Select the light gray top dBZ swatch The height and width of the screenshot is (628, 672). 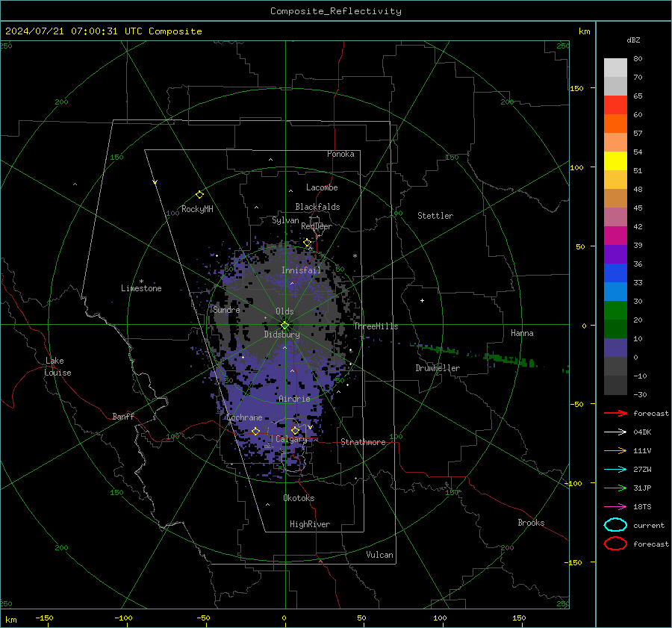(x=615, y=68)
